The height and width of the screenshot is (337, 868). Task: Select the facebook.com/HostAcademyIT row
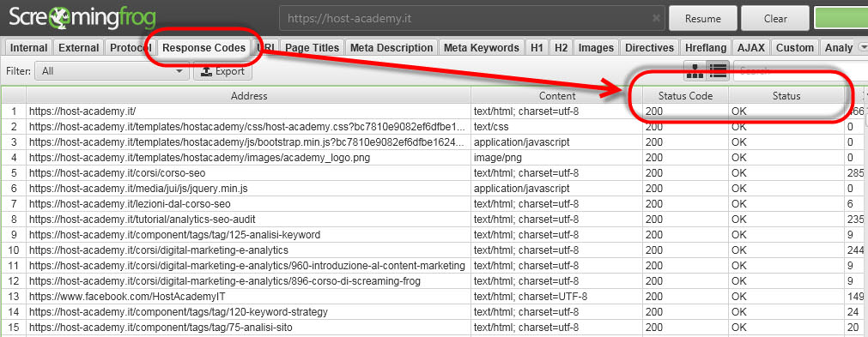(249, 297)
